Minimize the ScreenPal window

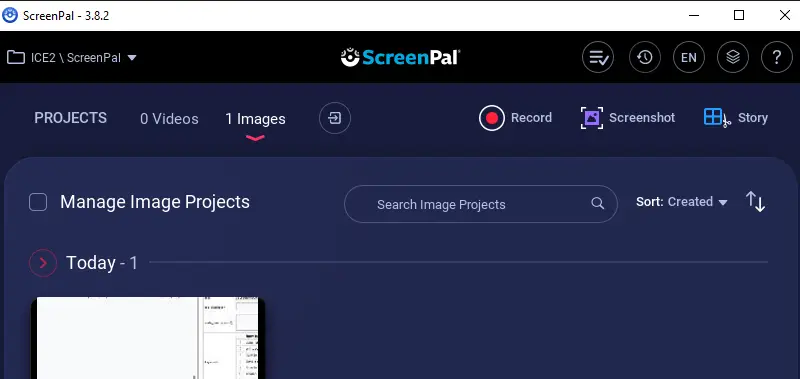point(693,15)
